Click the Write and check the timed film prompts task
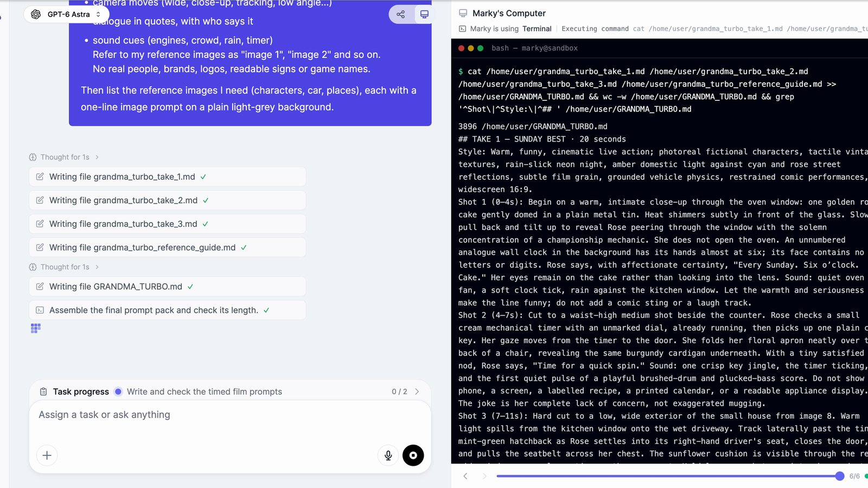868x488 pixels. [205, 391]
